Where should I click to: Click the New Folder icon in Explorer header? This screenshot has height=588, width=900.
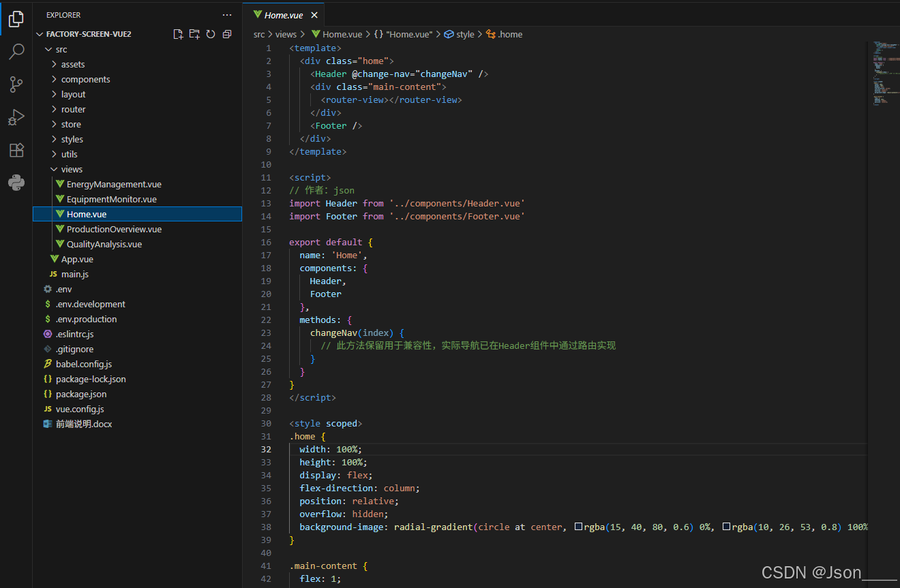tap(194, 34)
